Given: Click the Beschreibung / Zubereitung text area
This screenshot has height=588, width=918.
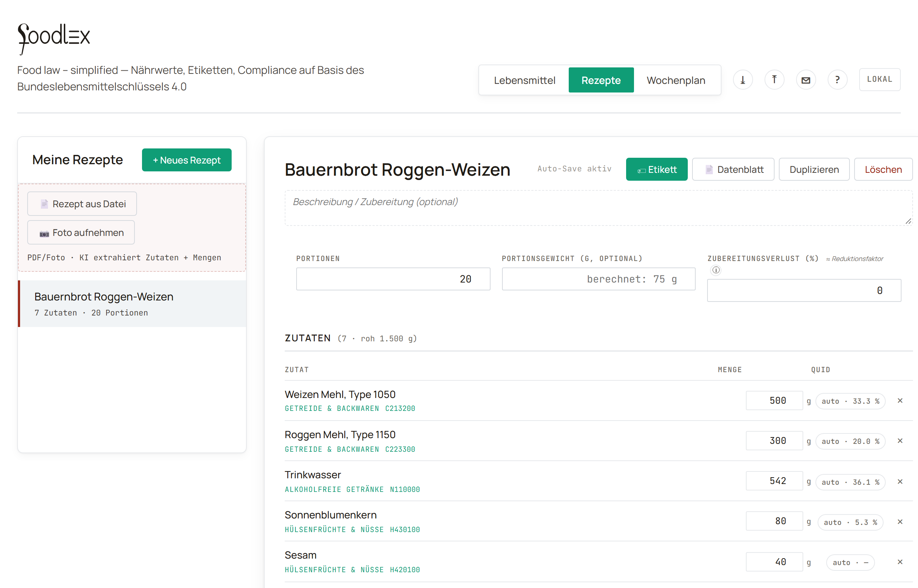Looking at the screenshot, I should (x=598, y=208).
